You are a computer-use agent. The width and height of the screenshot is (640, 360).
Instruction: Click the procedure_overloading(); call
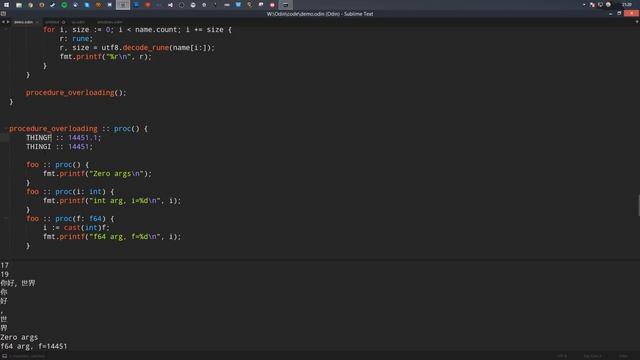(76, 93)
